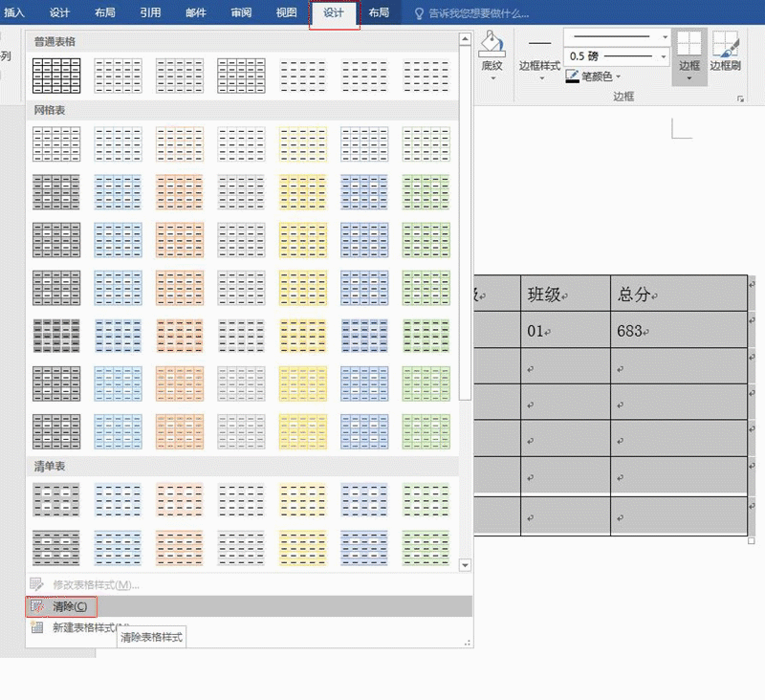Open the 插入 ribbon tab
765x700 pixels.
(x=13, y=12)
